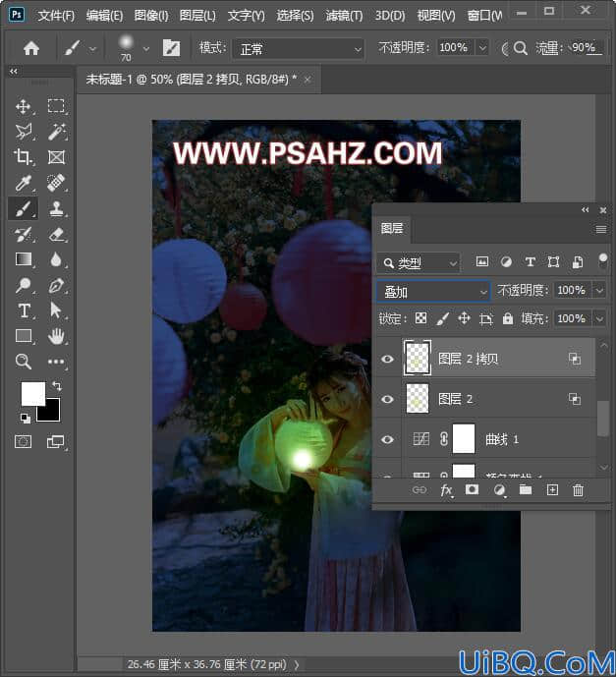Screen dimensions: 616x677
Task: Create a new layer group
Action: coord(526,489)
